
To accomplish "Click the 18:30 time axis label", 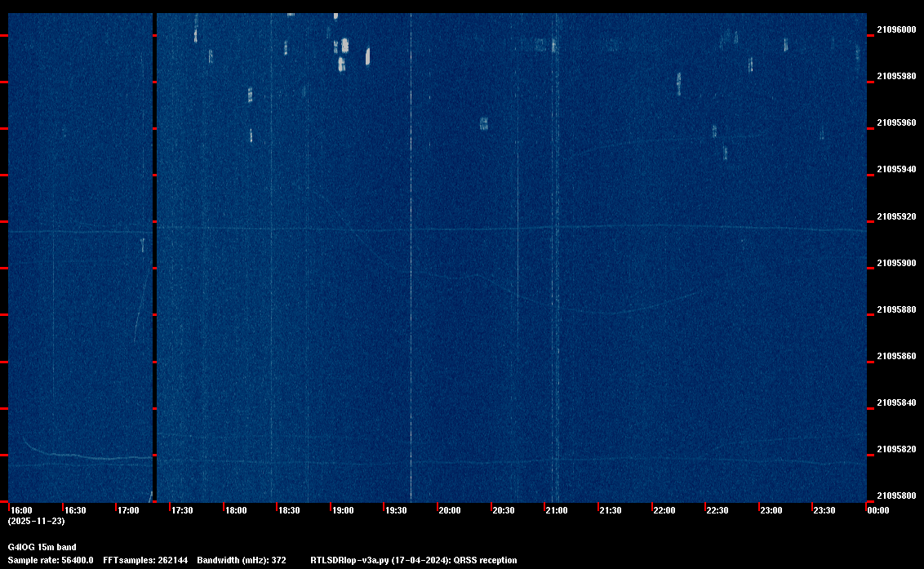I will [289, 510].
